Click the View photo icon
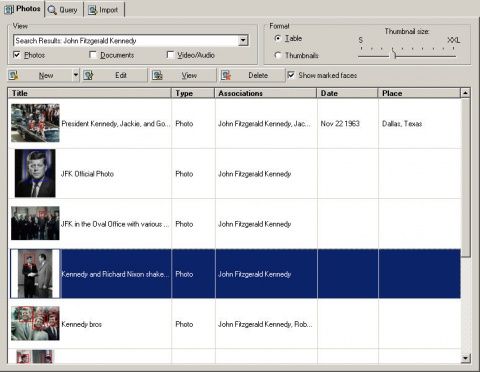This screenshot has width=480, height=372. (157, 75)
